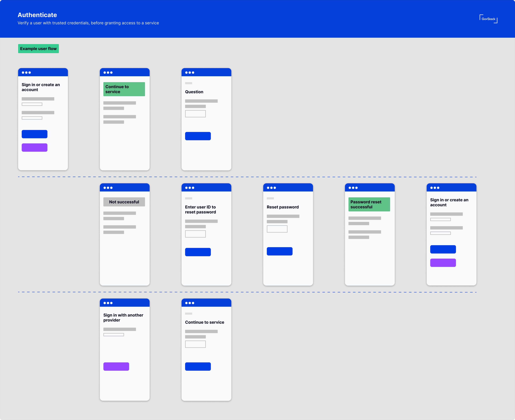The width and height of the screenshot is (515, 420).
Task: Click the Authenticate page title
Action: click(x=37, y=15)
